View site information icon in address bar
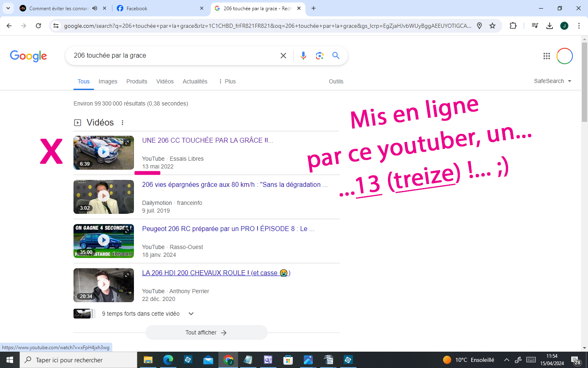This screenshot has width=588, height=368. pos(56,26)
